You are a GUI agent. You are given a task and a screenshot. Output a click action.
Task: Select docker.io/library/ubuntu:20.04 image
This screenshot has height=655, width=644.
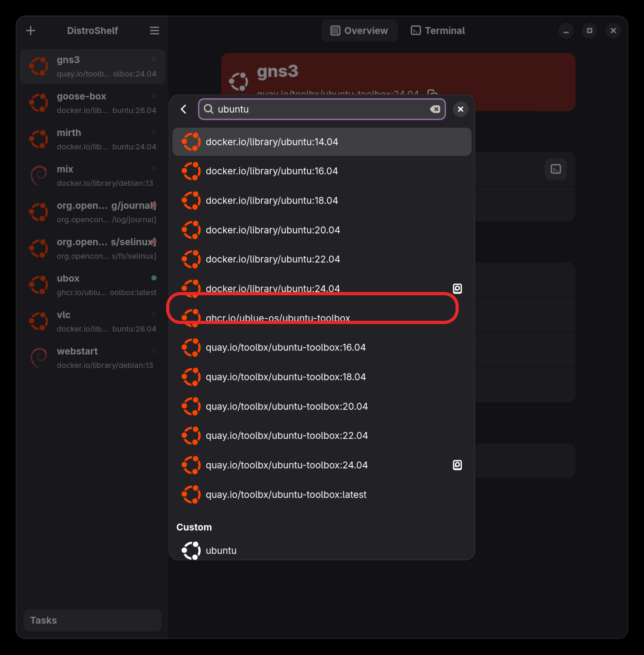(322, 230)
